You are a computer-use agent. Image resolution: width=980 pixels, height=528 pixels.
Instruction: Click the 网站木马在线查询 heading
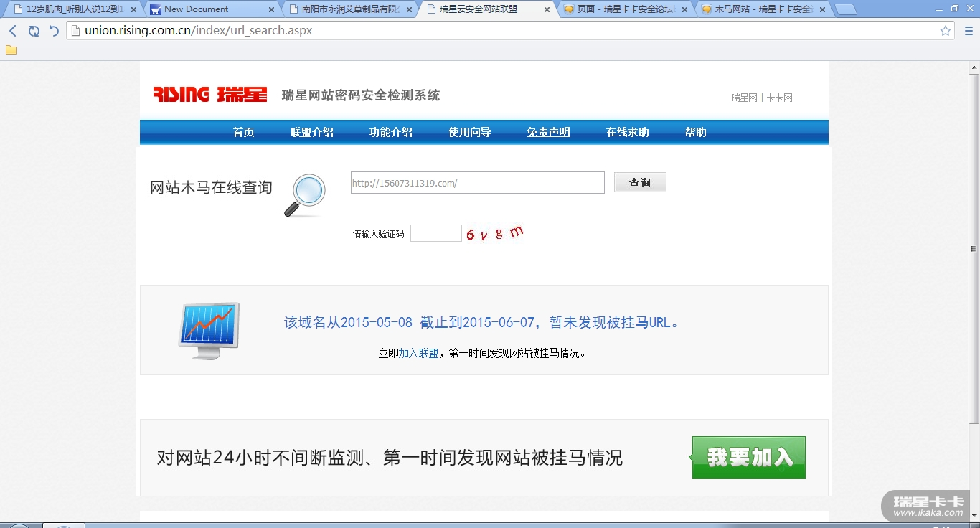point(211,188)
